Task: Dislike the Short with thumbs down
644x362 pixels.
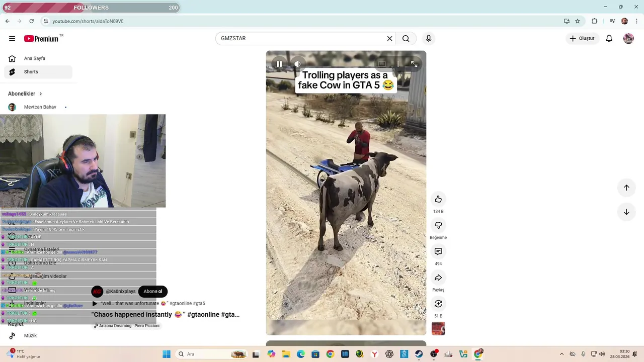Action: point(438,225)
